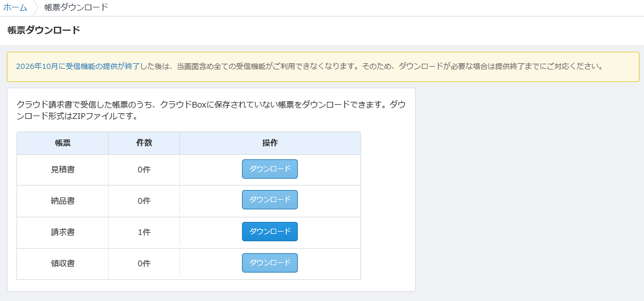Click the 帳票 column header

point(63,143)
